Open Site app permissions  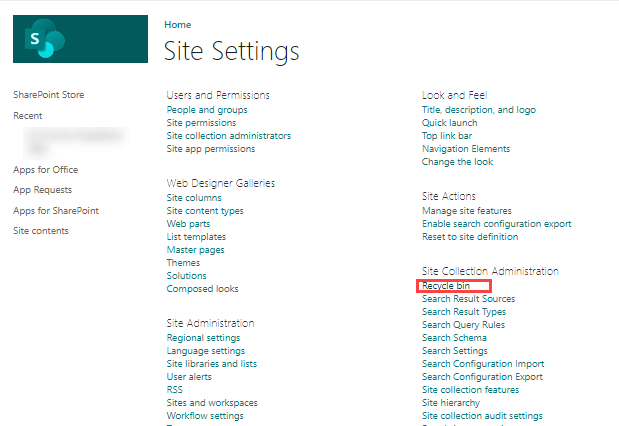point(211,149)
